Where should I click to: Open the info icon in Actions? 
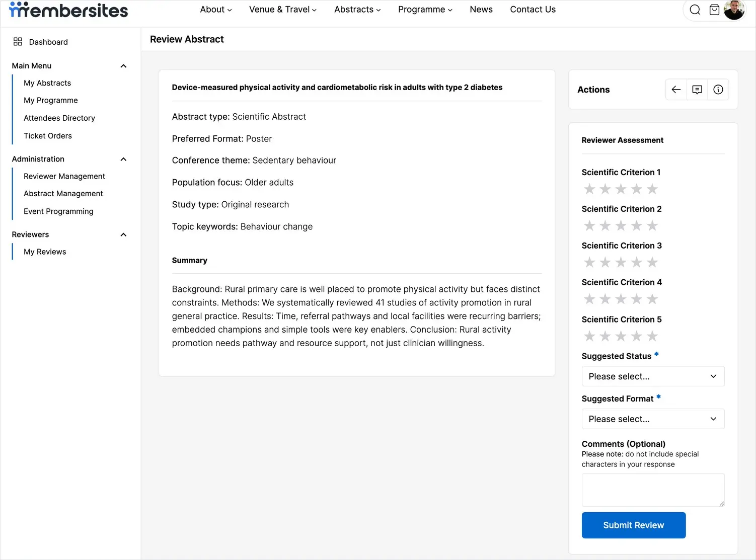718,90
